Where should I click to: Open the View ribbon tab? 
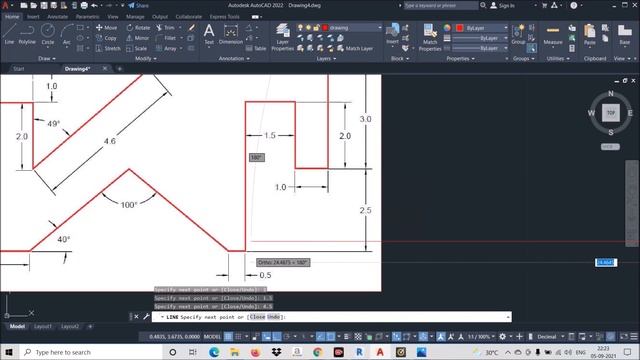113,17
